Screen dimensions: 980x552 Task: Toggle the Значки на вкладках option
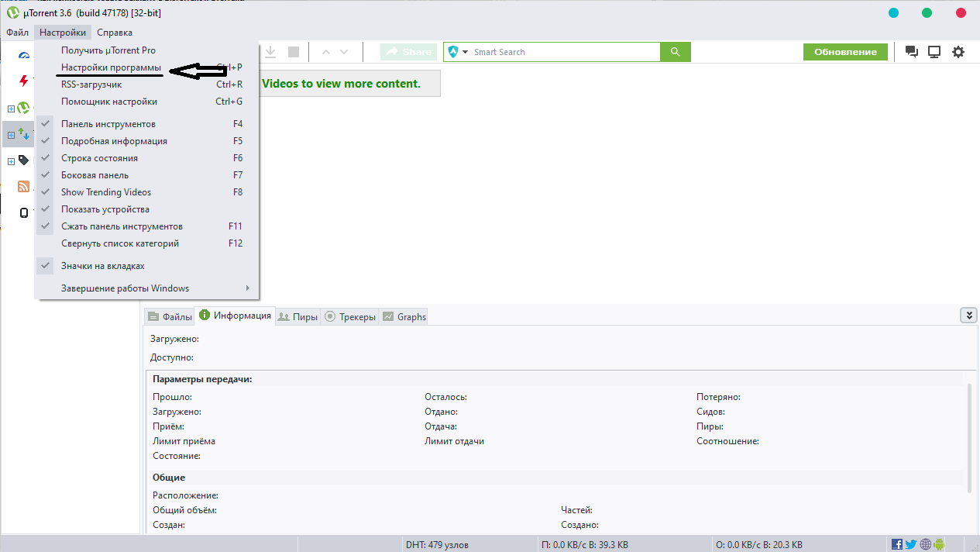tap(103, 266)
